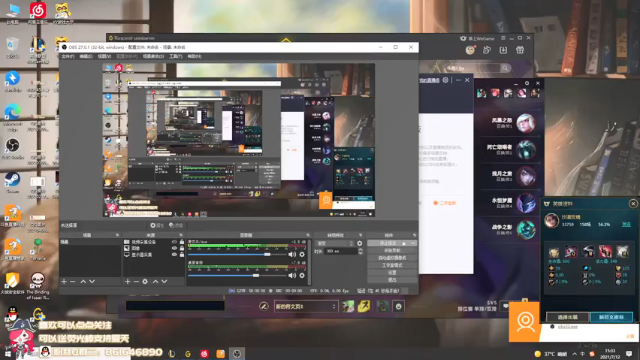Open the WeGame hamburger menu
The image size is (640, 360).
click(503, 38)
